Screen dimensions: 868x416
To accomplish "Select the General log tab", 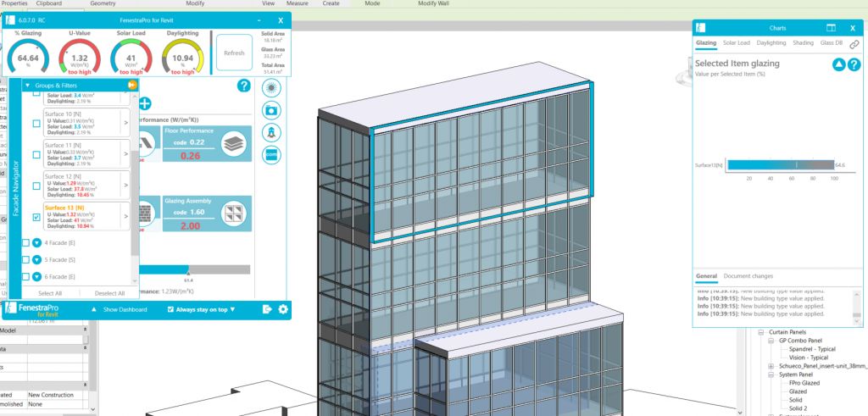I will coord(706,276).
